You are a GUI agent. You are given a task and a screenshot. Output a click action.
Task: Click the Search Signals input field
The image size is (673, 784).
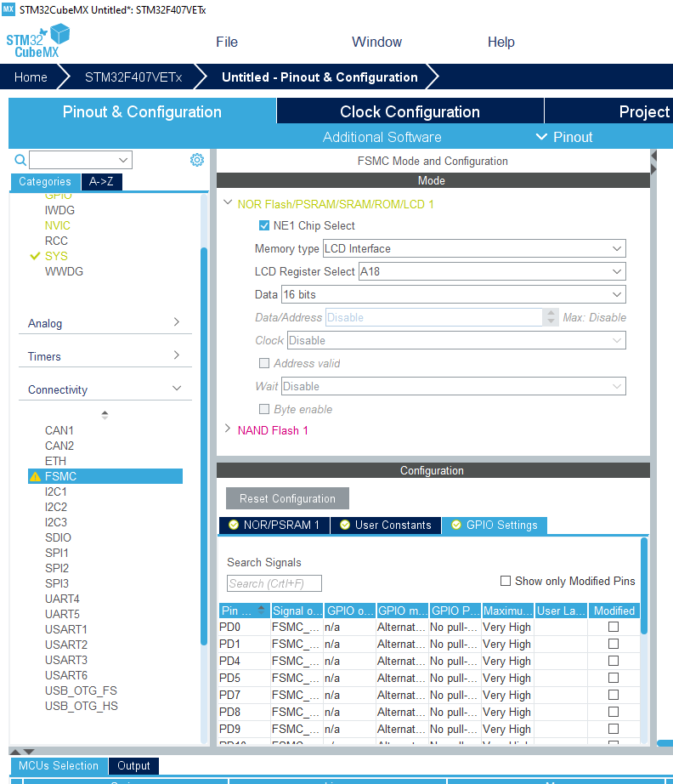(x=274, y=583)
